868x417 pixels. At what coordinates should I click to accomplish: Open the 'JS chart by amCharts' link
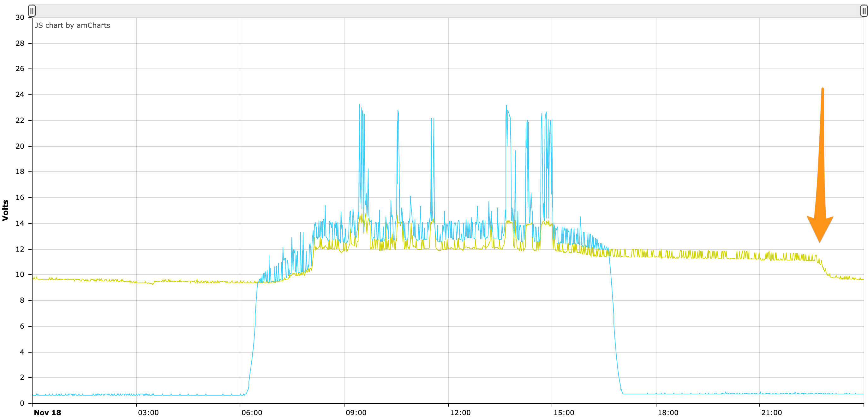[72, 25]
